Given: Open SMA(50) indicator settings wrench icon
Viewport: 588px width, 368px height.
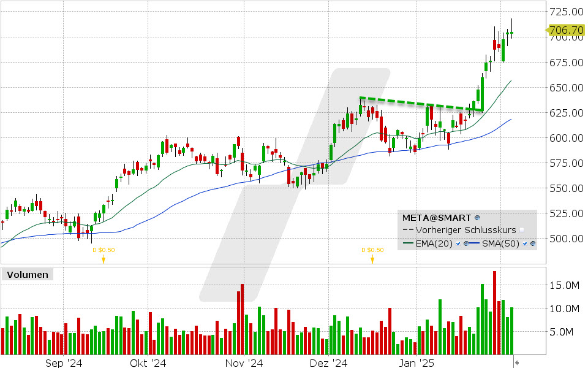Looking at the screenshot, I should pos(533,243).
